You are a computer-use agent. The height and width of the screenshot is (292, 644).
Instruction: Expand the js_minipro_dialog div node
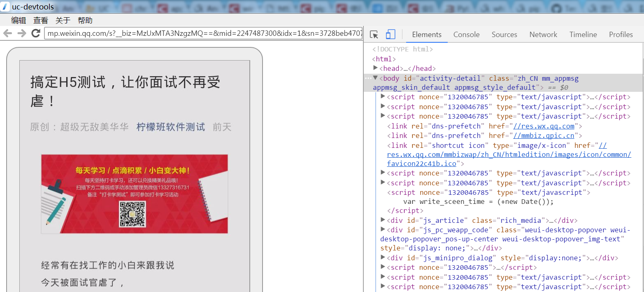point(383,258)
